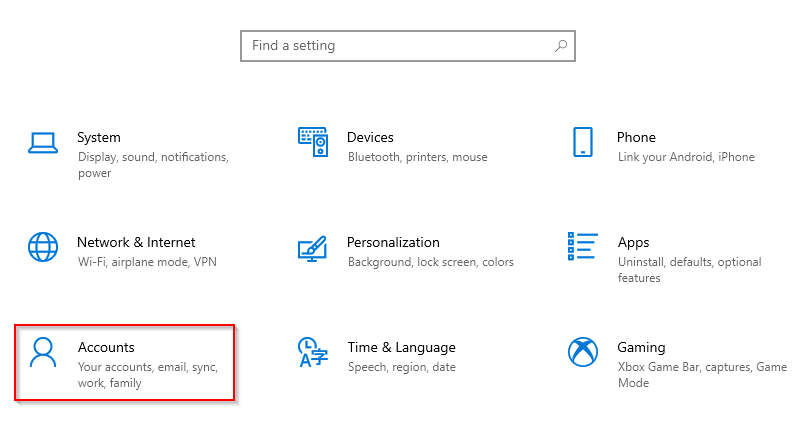Click the System laptop icon
Viewport: 811px width, 437px height.
coord(42,142)
